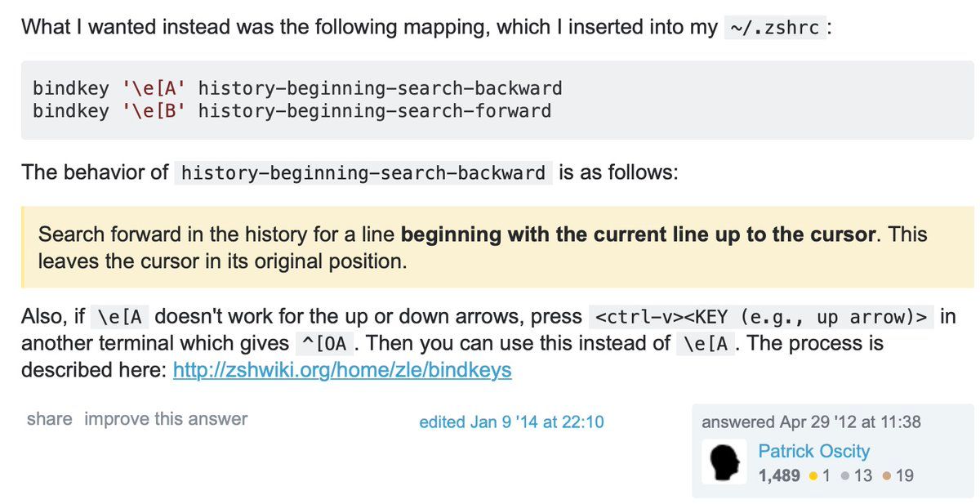Click the bronze badge dot
The height and width of the screenshot is (504, 980).
[x=887, y=475]
